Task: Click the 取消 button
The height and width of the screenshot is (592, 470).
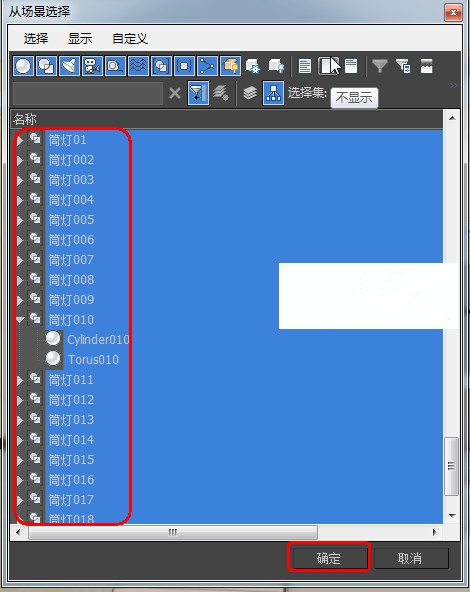Action: (x=410, y=558)
